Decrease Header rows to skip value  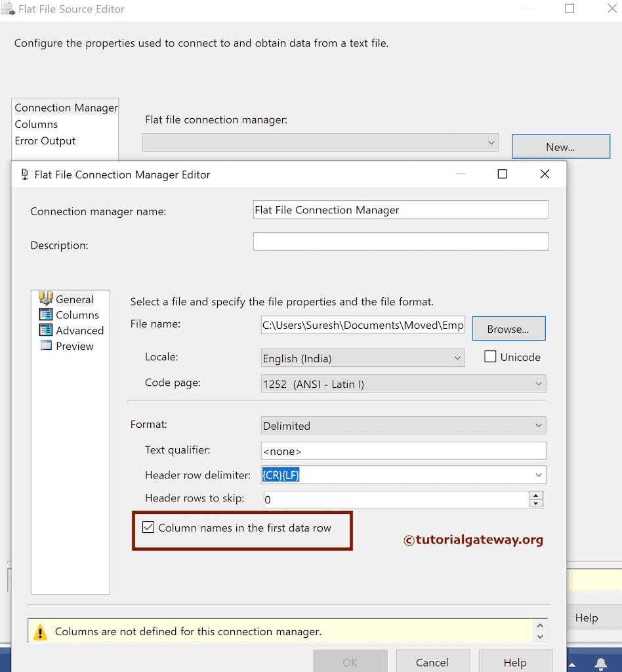(x=535, y=503)
